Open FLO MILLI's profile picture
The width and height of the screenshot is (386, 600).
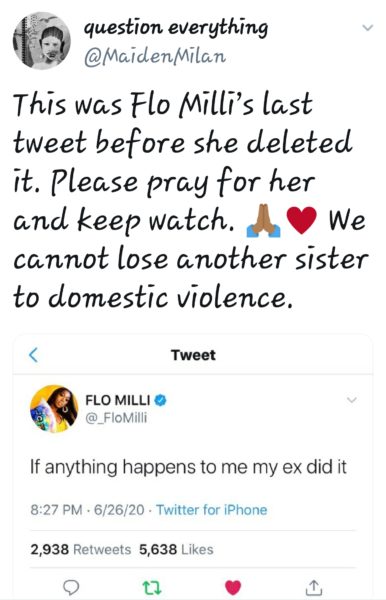54,409
